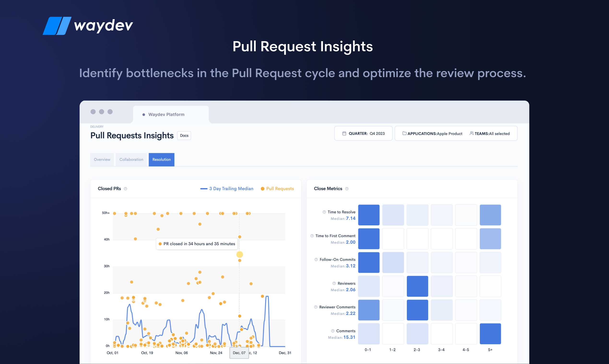Screen dimensions: 609x364
Task: Click the Time to First Comment 0-1 cell
Action: 369,239
